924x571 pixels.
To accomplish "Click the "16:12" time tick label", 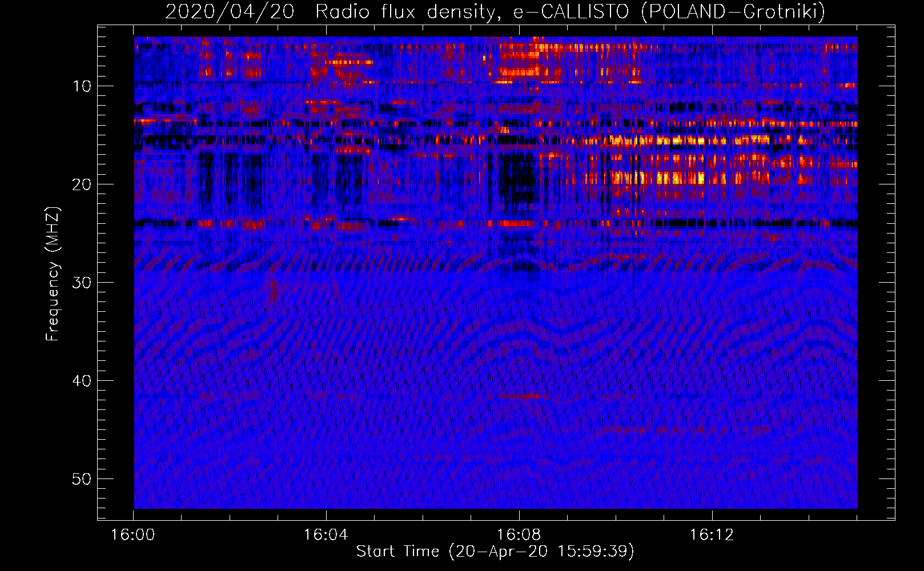I will click(x=712, y=535).
